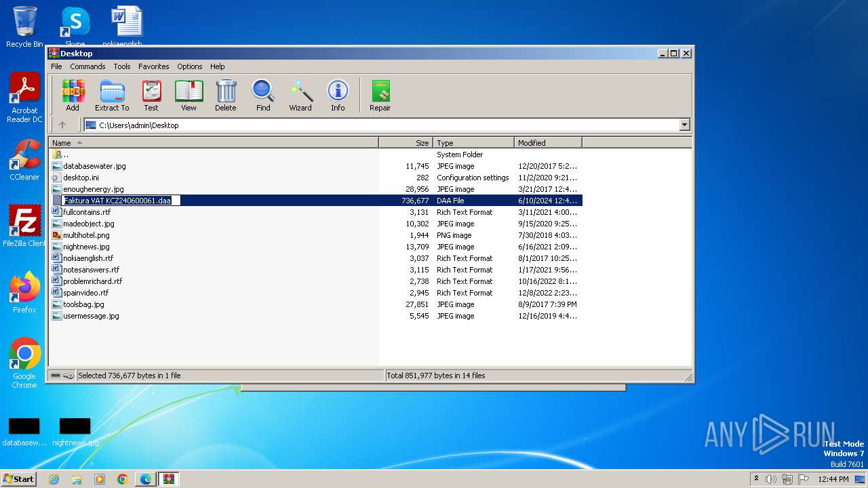Viewport: 868px width, 488px height.
Task: Click the 12:44 PM taskbar clock
Action: click(833, 479)
